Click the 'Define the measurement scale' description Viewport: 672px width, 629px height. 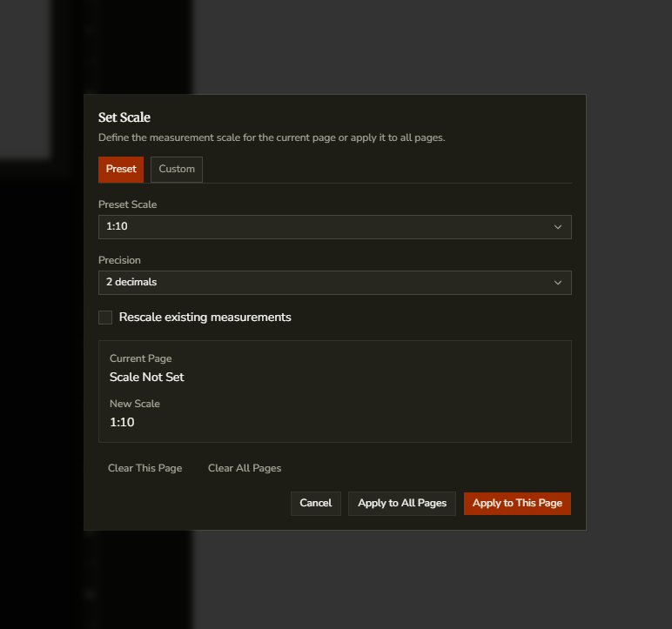272,138
